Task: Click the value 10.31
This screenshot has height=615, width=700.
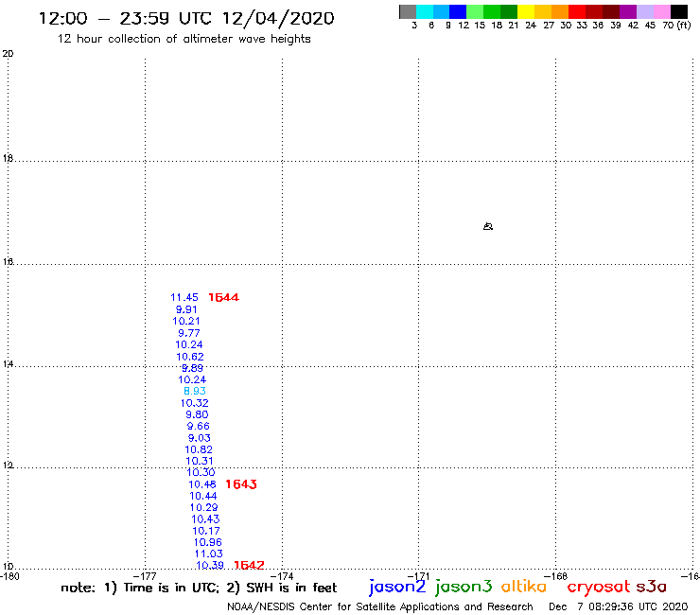Action: tap(200, 462)
